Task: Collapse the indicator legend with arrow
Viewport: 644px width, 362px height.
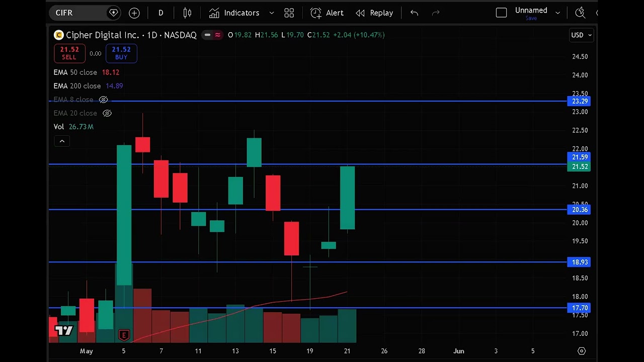Action: pos(62,141)
